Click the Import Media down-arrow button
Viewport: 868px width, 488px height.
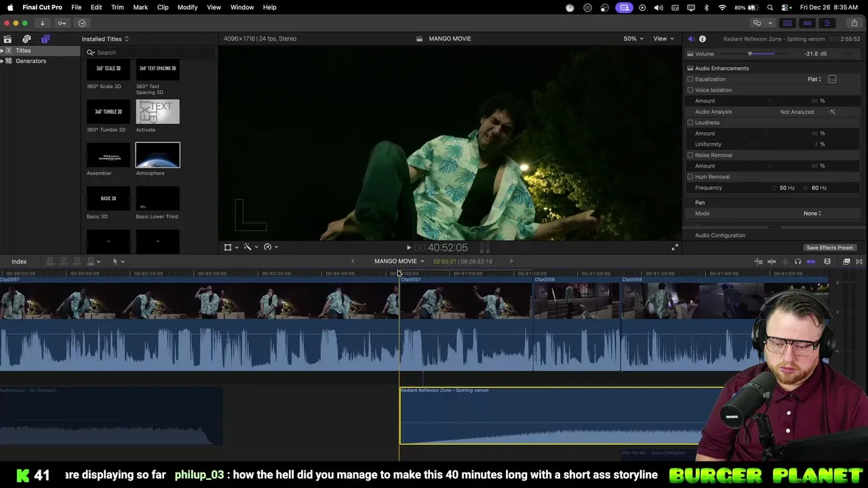click(42, 23)
